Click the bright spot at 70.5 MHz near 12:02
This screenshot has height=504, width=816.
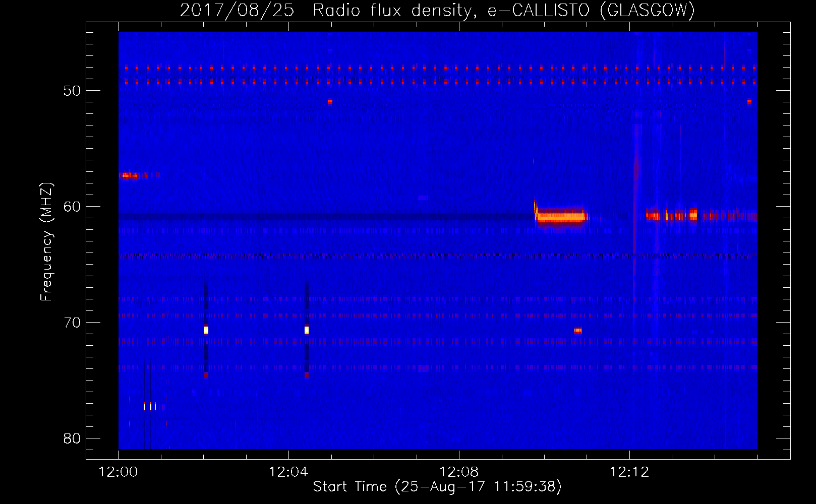pyautogui.click(x=206, y=330)
